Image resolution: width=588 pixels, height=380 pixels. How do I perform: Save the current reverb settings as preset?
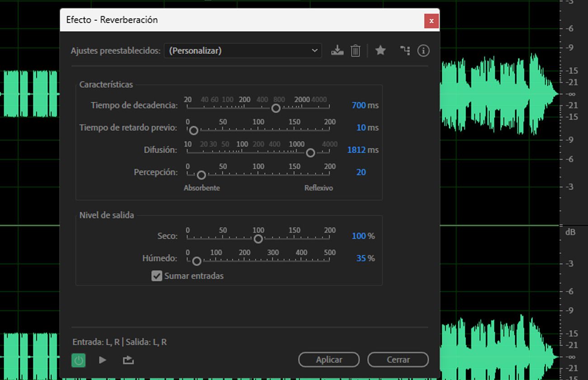pyautogui.click(x=337, y=51)
